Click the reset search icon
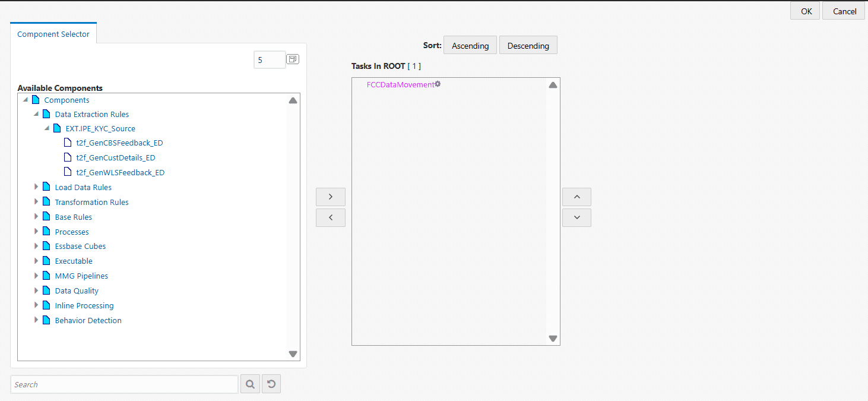Viewport: 868px width, 401px height. [x=271, y=384]
